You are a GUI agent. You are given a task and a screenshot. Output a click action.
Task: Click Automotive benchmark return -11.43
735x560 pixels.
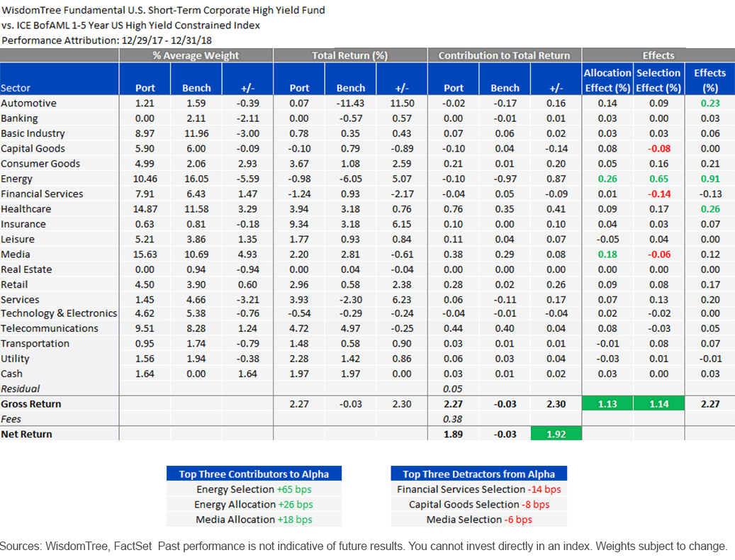coord(350,103)
